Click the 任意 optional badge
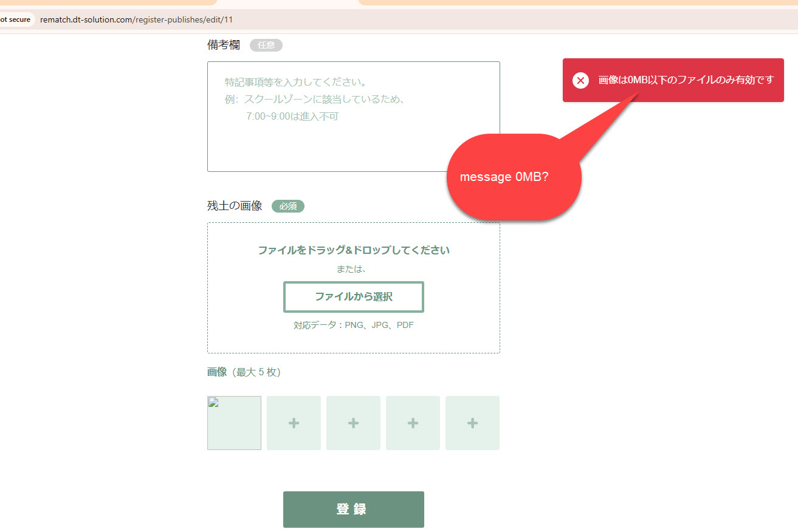 click(266, 45)
